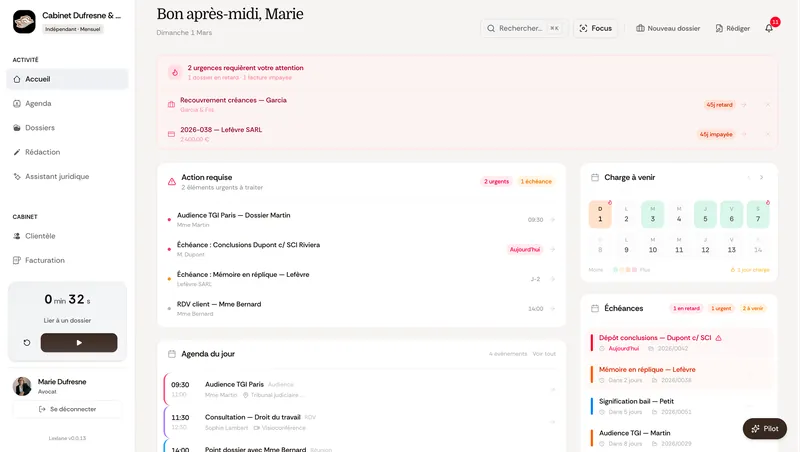Reset the timer
This screenshot has height=452, width=800.
click(27, 343)
